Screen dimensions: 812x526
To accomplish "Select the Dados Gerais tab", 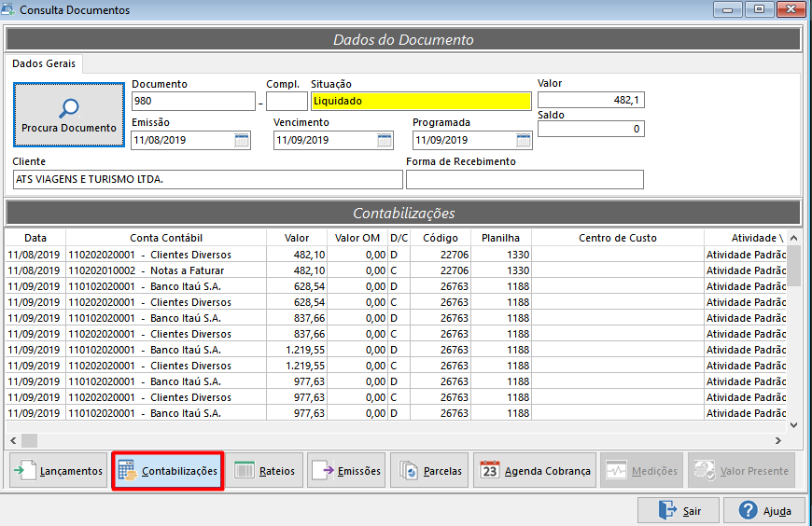I will (44, 63).
